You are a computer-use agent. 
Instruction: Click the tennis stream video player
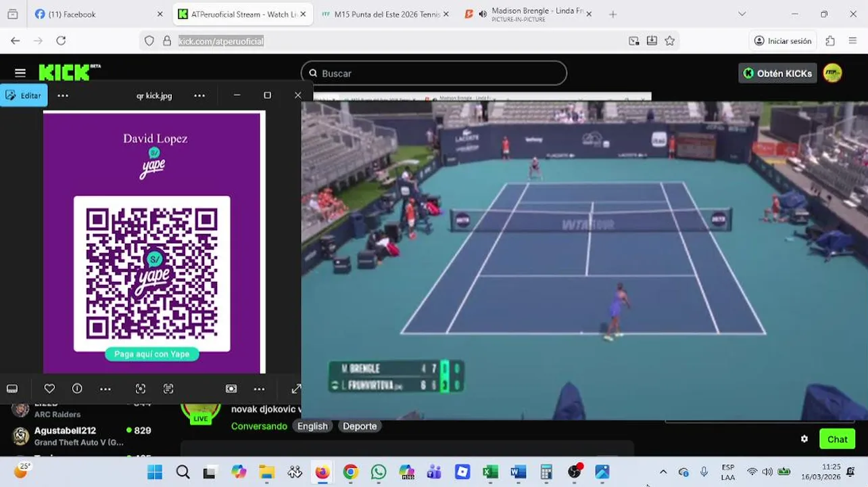click(584, 260)
